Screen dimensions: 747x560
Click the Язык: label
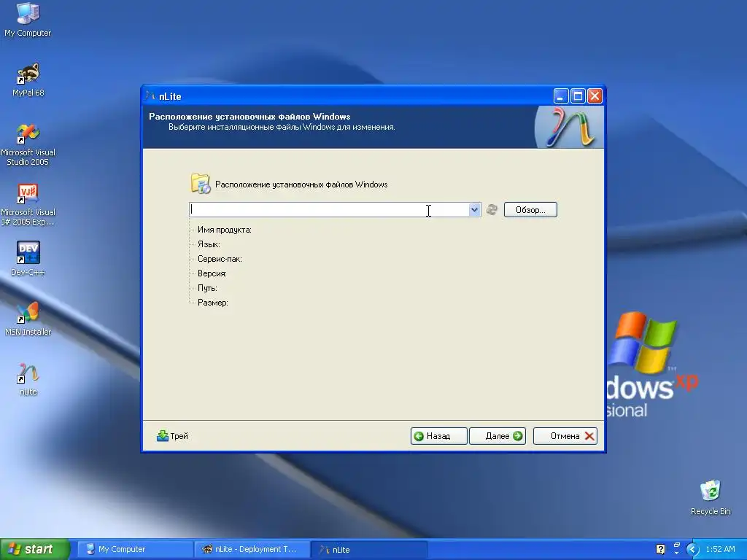pyautogui.click(x=209, y=244)
